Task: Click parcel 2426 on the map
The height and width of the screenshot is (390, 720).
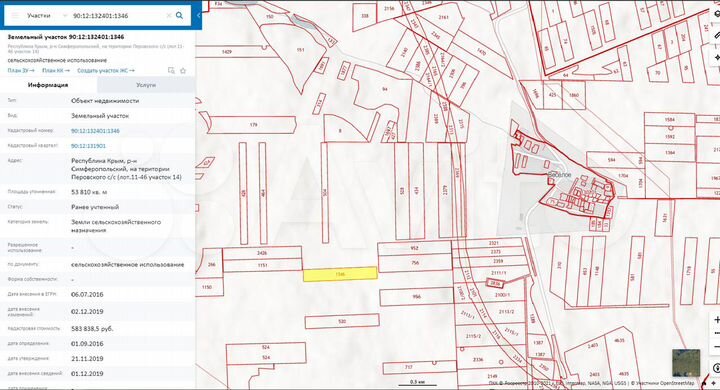Action: coord(262,253)
